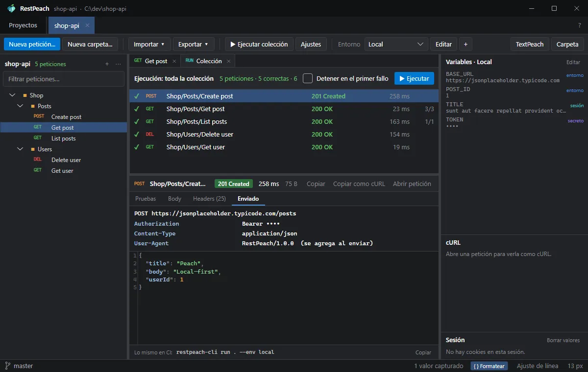Viewport: 588px width, 372px height.
Task: Open the Body response tab
Action: coord(174,199)
